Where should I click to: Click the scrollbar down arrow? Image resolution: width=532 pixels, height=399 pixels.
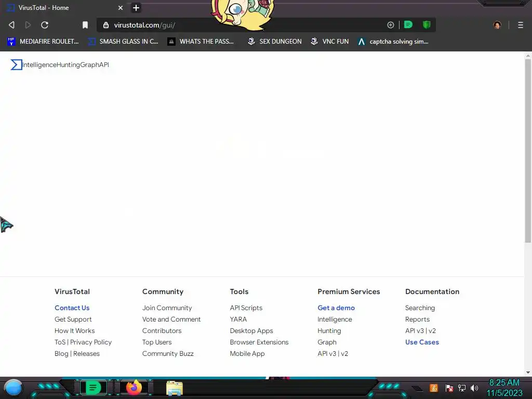point(528,373)
